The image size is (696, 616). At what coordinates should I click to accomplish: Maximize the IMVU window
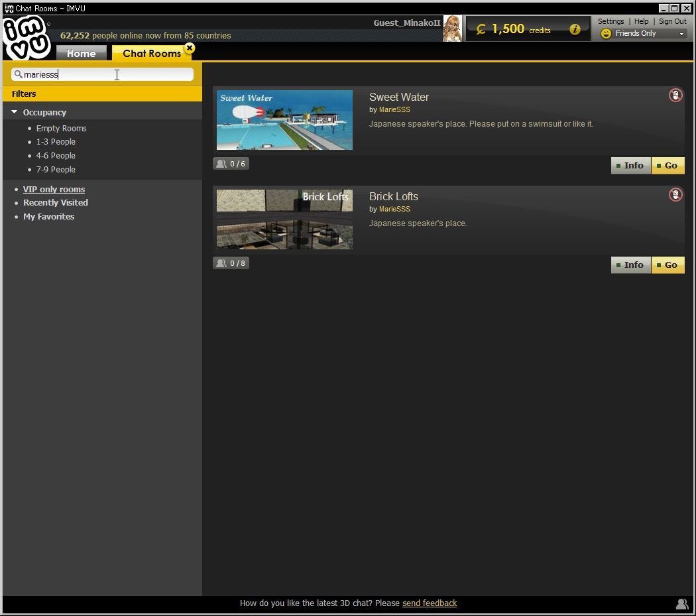click(x=674, y=9)
